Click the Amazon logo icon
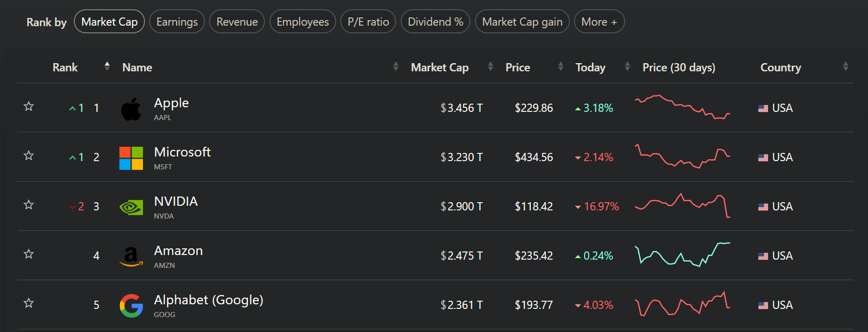 click(x=131, y=257)
